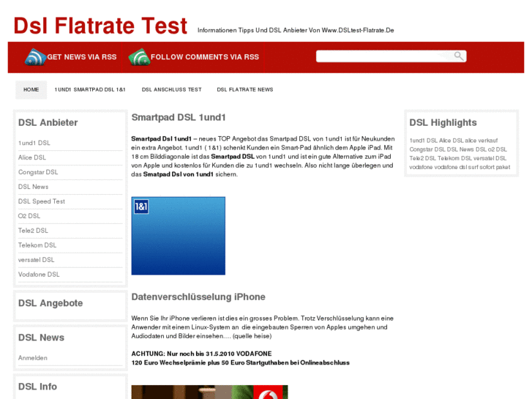Open Tele2 DSL in DSL Anbieter list
Image resolution: width=532 pixels, height=399 pixels.
33,231
